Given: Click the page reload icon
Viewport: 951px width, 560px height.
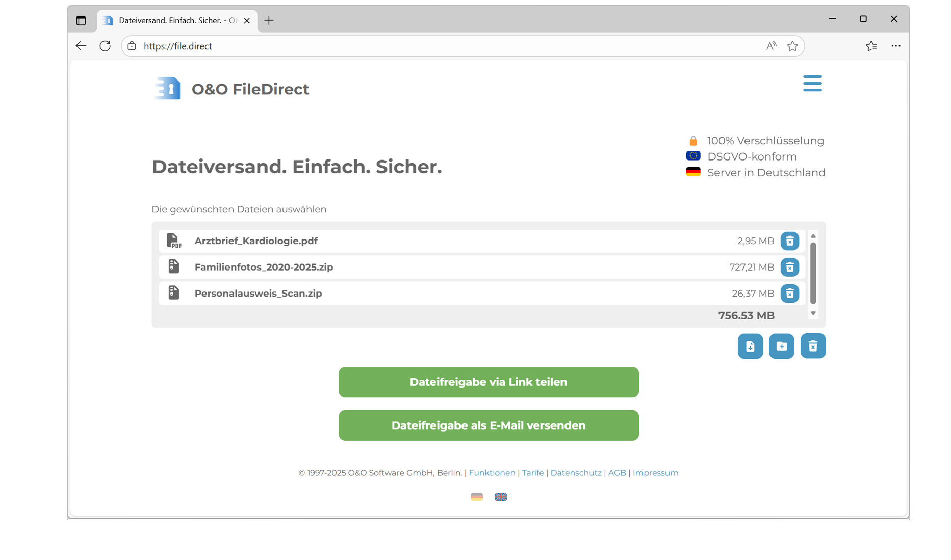Looking at the screenshot, I should point(105,46).
